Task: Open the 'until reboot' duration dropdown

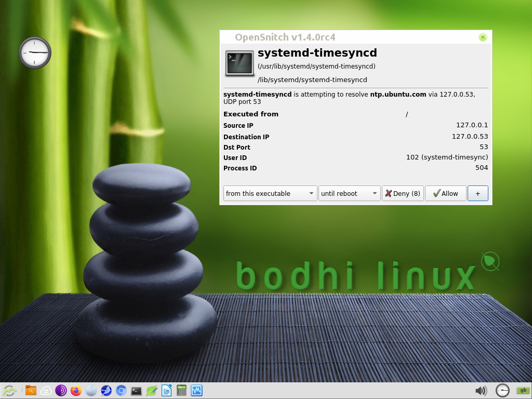Action: (x=349, y=193)
